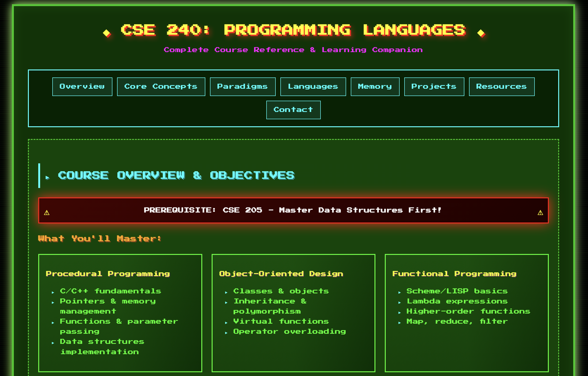Viewport: 588px width, 376px height.
Task: Go to Core Concepts section
Action: pos(161,87)
